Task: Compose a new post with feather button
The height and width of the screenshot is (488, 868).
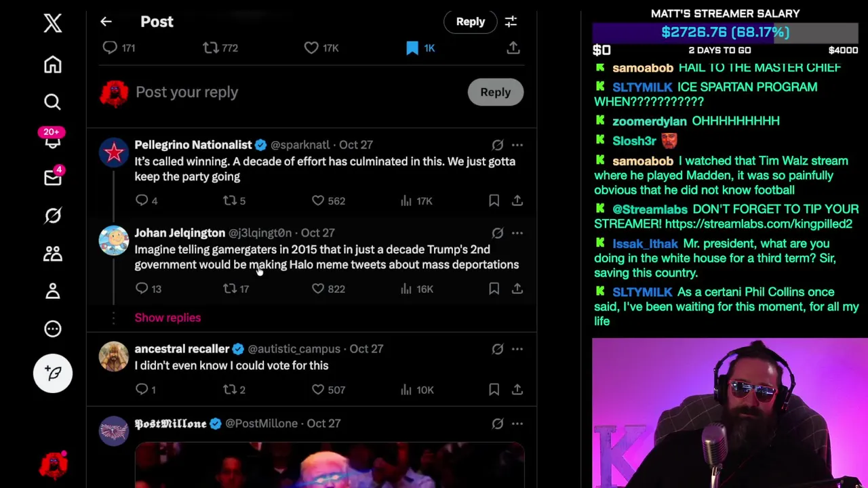Action: point(53,373)
